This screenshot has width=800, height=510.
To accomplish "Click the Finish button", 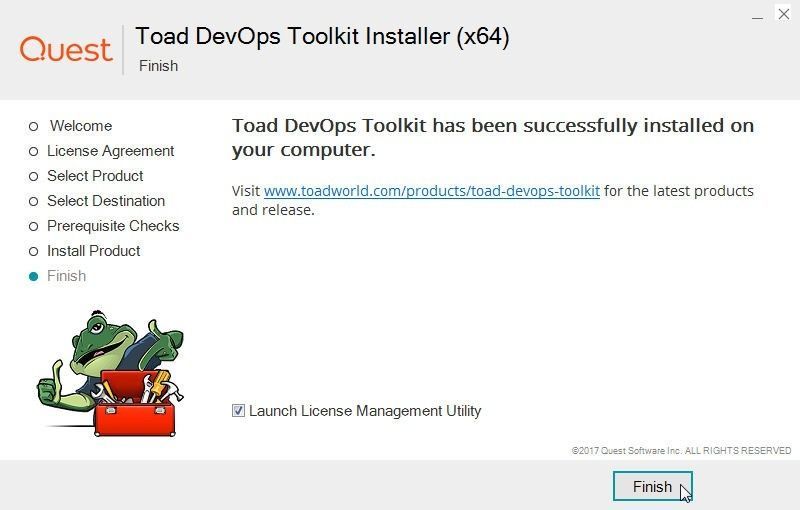I will click(x=653, y=487).
